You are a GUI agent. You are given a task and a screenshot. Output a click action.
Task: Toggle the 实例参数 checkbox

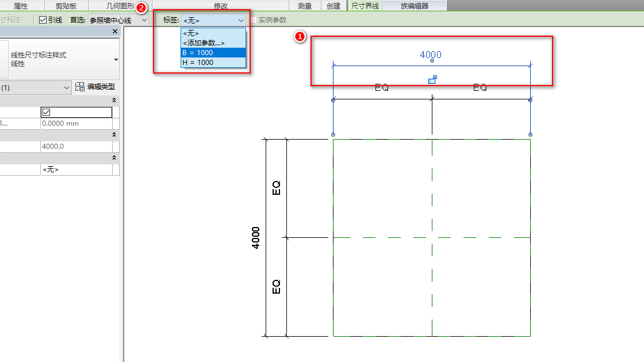coord(254,20)
